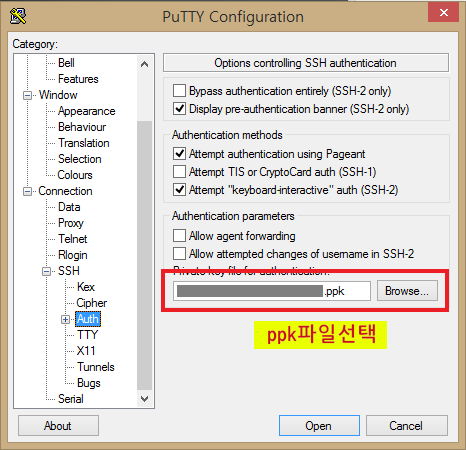Open Cipher settings
The width and height of the screenshot is (466, 450).
click(92, 303)
